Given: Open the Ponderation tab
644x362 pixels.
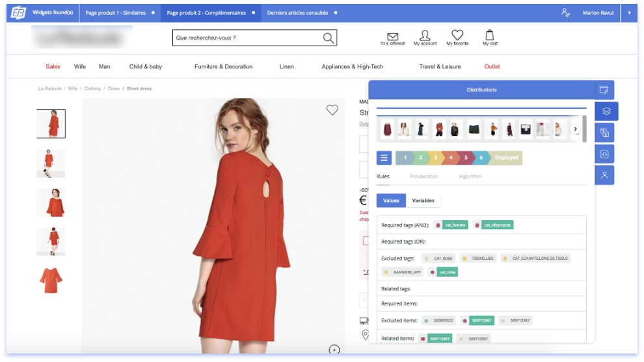Looking at the screenshot, I should (423, 176).
